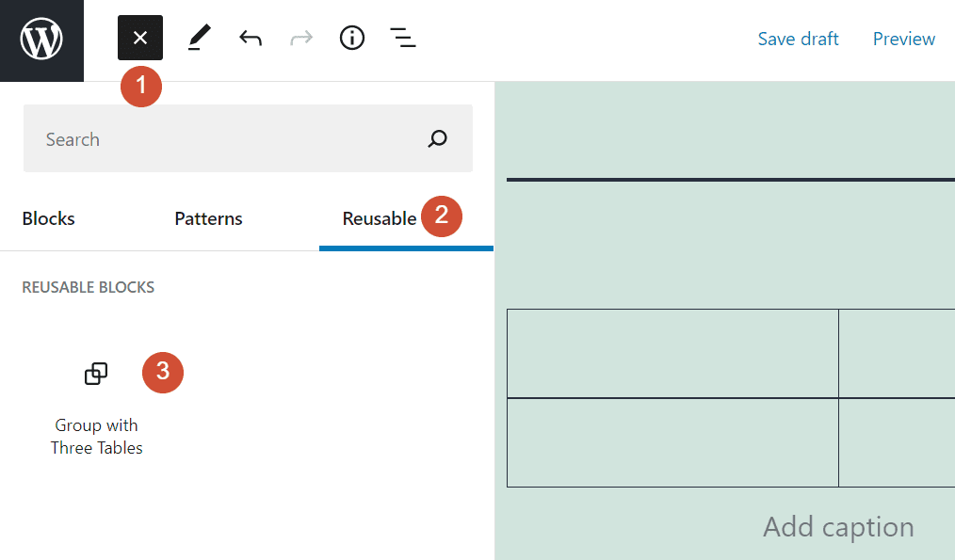Open the document details overview icon
The width and height of the screenshot is (955, 560).
point(351,38)
